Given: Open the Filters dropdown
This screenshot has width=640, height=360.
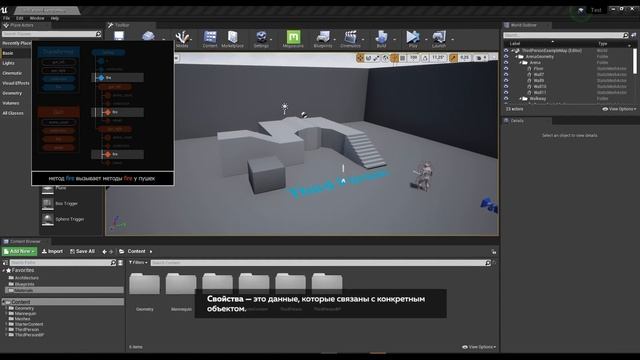Looking at the screenshot, I should pyautogui.click(x=138, y=262).
